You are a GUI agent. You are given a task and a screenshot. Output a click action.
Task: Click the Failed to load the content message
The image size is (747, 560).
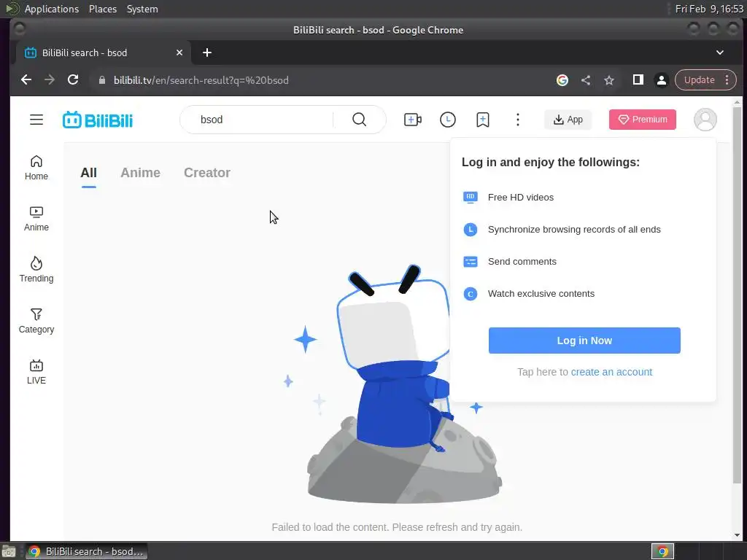tap(396, 527)
